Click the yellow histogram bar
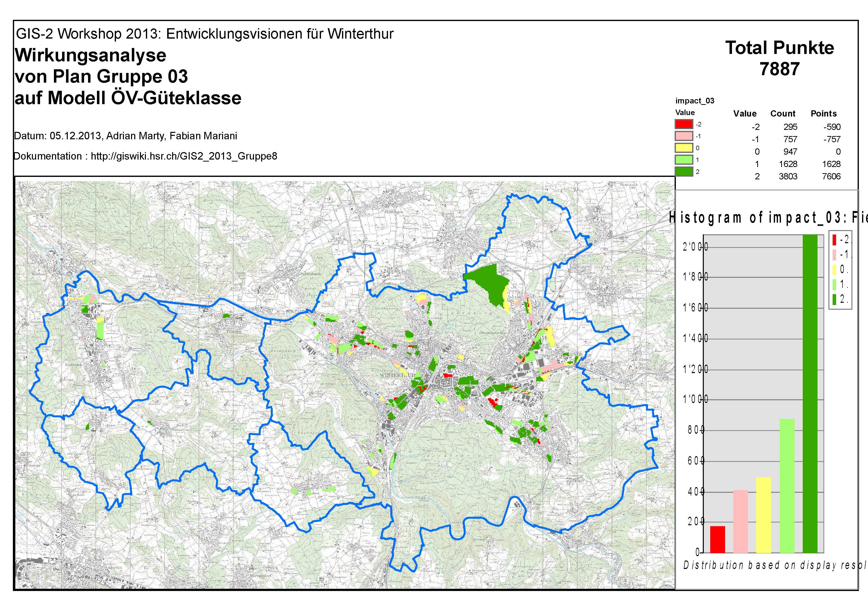 click(x=763, y=515)
